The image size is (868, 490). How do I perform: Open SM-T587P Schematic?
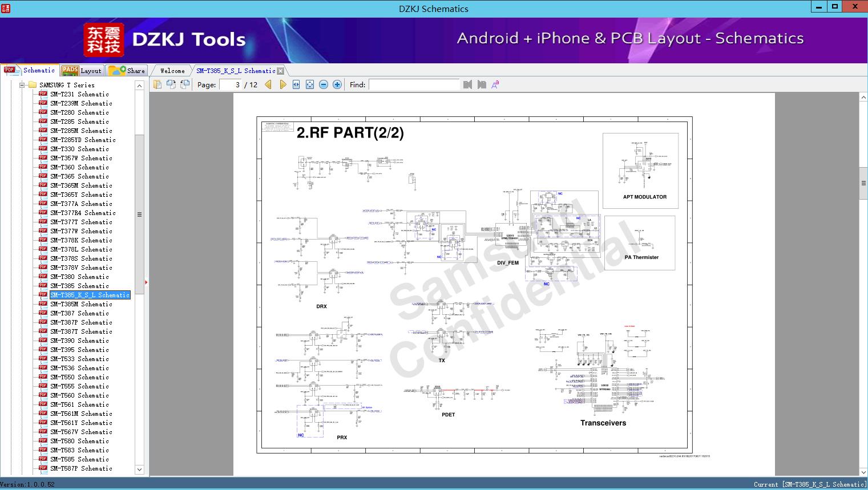tap(81, 468)
